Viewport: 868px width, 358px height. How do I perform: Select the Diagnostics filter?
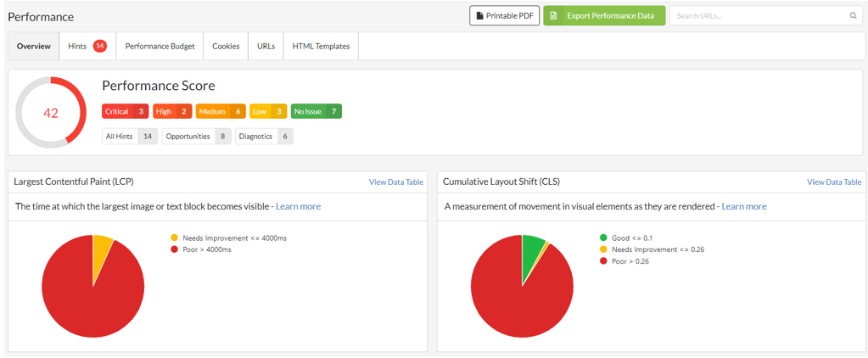point(264,136)
